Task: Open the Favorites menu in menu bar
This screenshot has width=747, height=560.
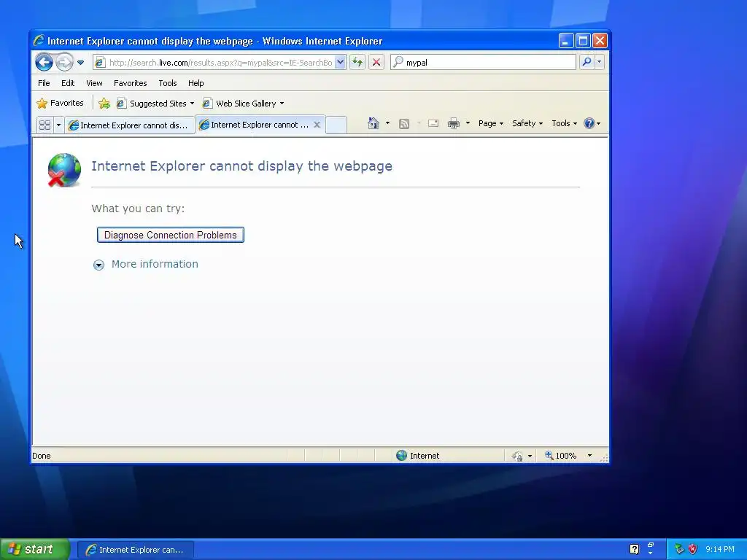Action: click(x=130, y=83)
